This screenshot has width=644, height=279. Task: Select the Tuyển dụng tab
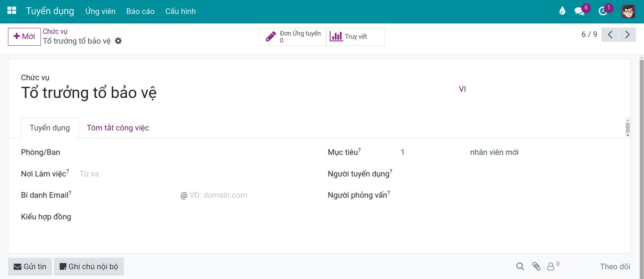(x=50, y=128)
